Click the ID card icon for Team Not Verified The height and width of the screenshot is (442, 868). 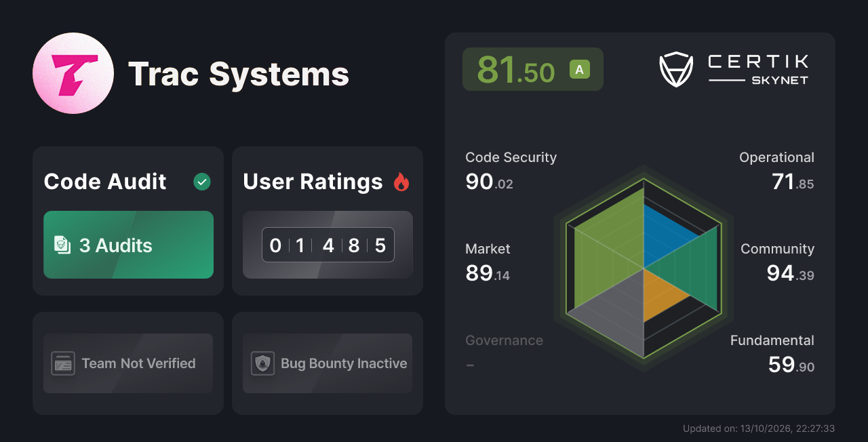point(63,363)
